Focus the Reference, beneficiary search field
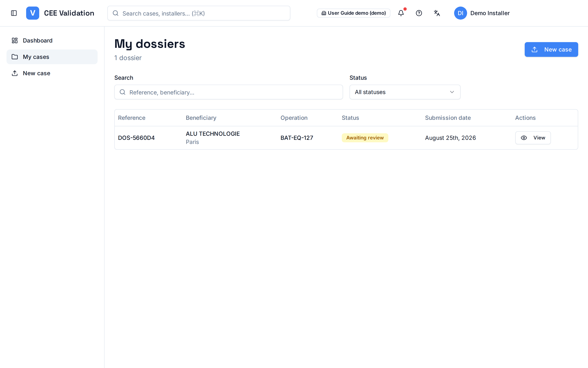 (x=228, y=92)
